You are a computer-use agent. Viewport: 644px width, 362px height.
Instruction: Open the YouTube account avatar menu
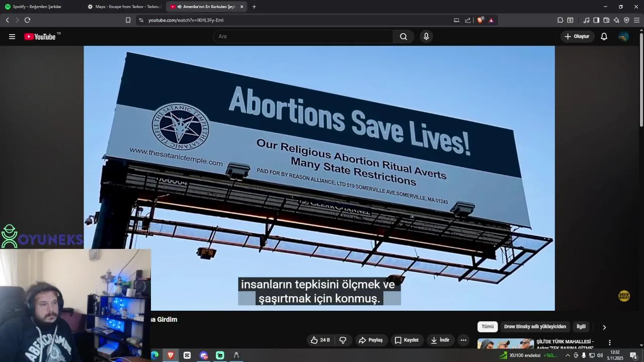[623, 37]
